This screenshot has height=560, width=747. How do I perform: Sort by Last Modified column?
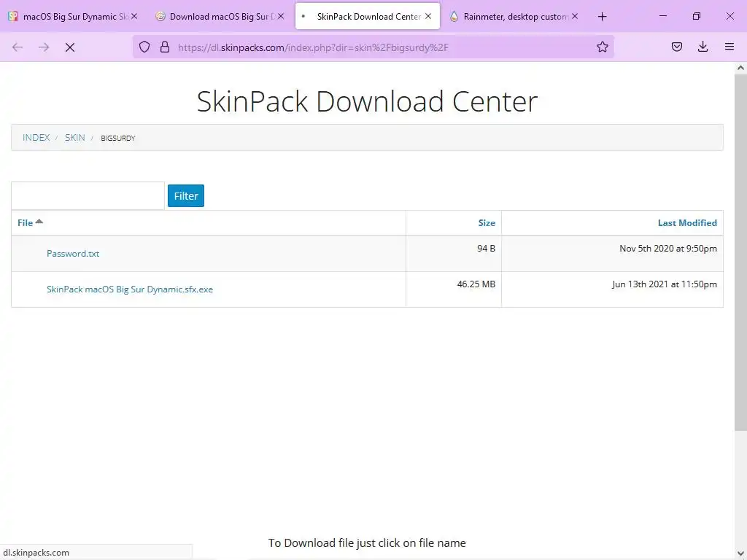687,223
